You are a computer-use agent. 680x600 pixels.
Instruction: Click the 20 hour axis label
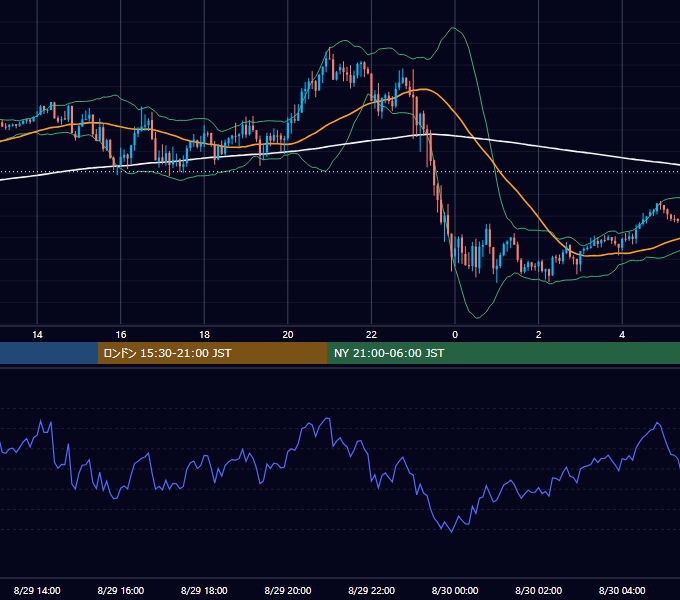coord(288,335)
